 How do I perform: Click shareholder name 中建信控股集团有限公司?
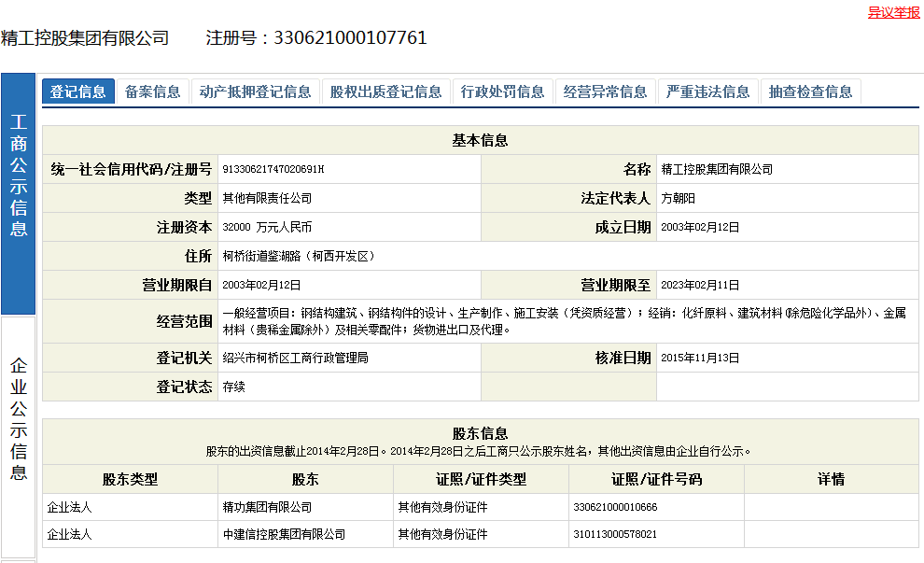(284, 534)
